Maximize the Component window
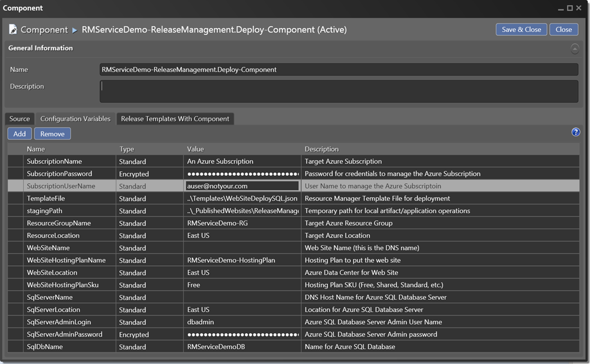590x364 pixels. (570, 8)
